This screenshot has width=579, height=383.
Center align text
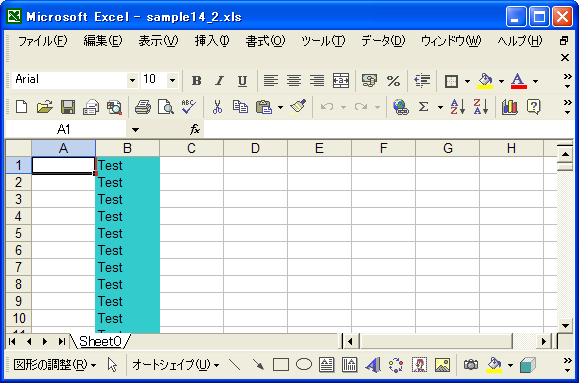294,81
